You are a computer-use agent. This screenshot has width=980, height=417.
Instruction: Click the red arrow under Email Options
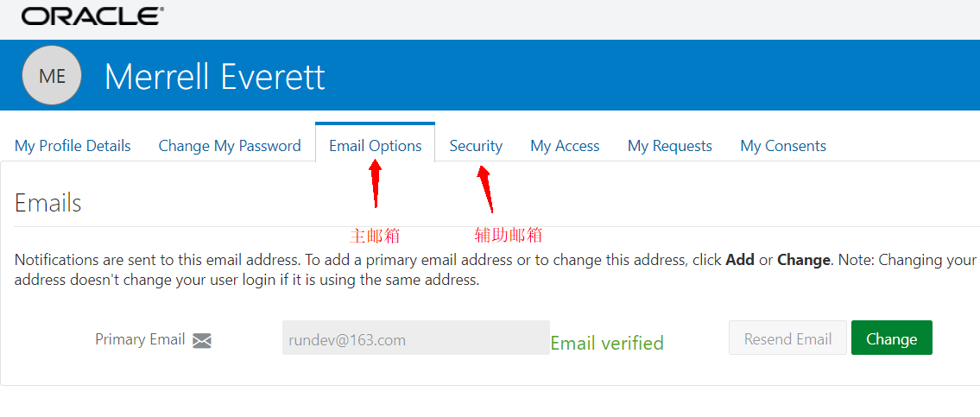[x=376, y=184]
